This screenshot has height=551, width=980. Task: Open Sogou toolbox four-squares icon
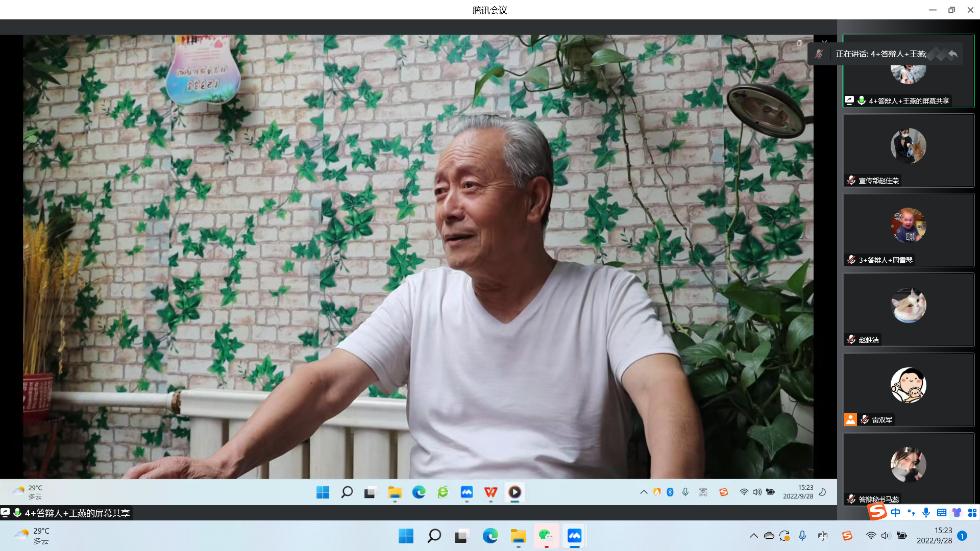(x=972, y=512)
